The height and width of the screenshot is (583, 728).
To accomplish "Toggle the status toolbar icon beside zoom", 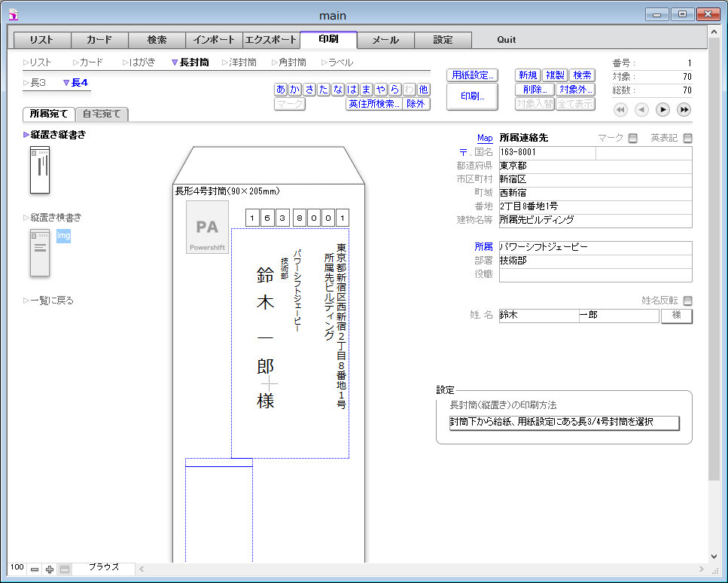I will point(65,569).
